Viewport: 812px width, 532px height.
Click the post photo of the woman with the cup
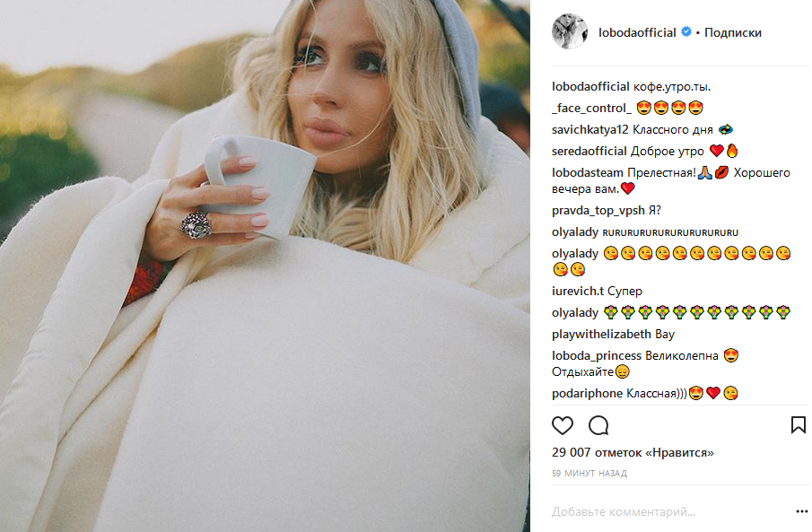[265, 266]
